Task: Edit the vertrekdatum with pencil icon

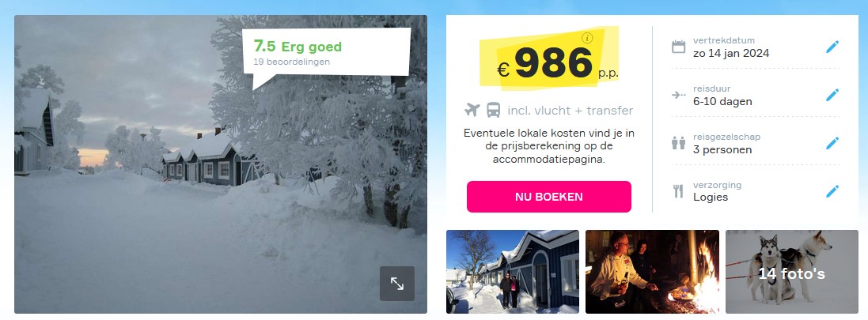Action: [832, 47]
